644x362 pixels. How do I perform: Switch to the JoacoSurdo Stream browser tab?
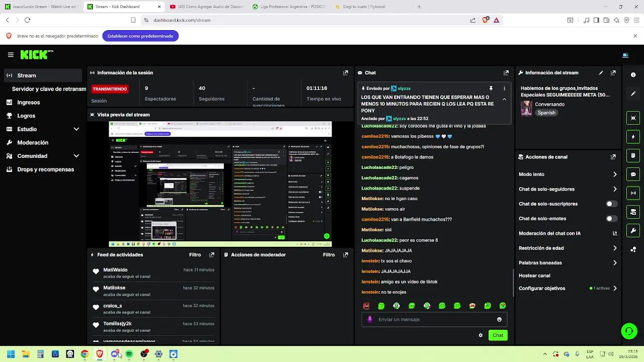(41, 7)
